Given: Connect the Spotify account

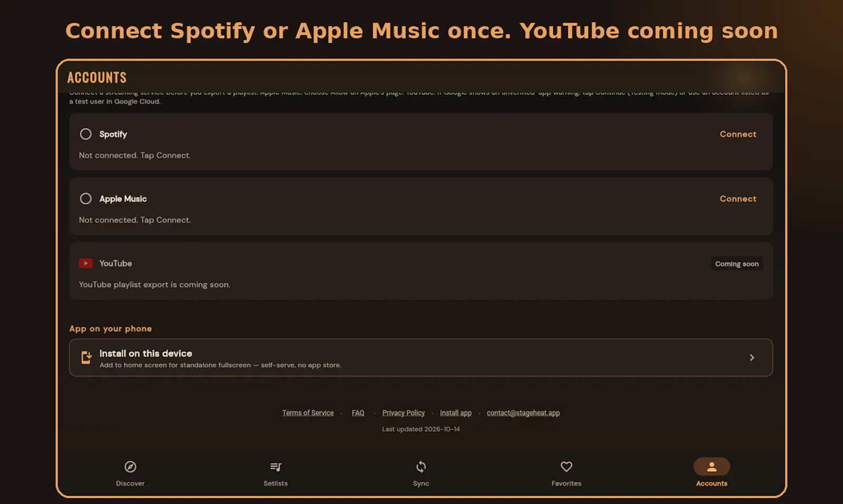Looking at the screenshot, I should click(x=738, y=134).
